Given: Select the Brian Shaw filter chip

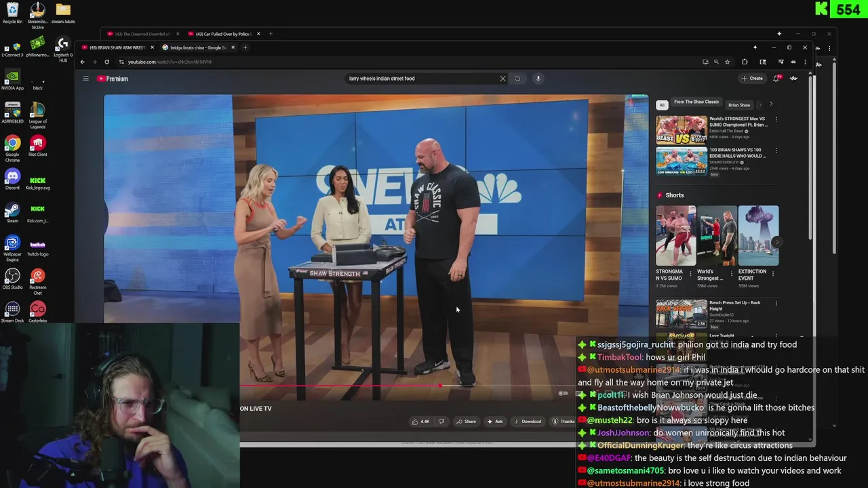Looking at the screenshot, I should point(739,105).
